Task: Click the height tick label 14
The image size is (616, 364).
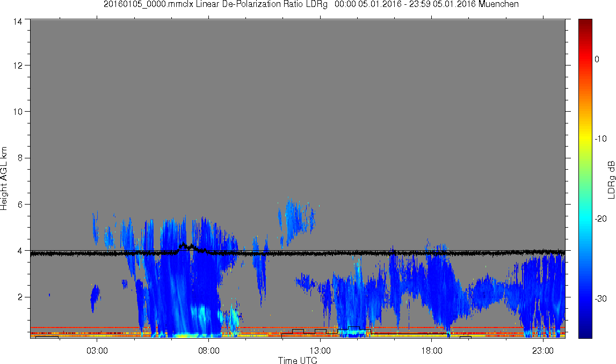Action: pyautogui.click(x=17, y=21)
